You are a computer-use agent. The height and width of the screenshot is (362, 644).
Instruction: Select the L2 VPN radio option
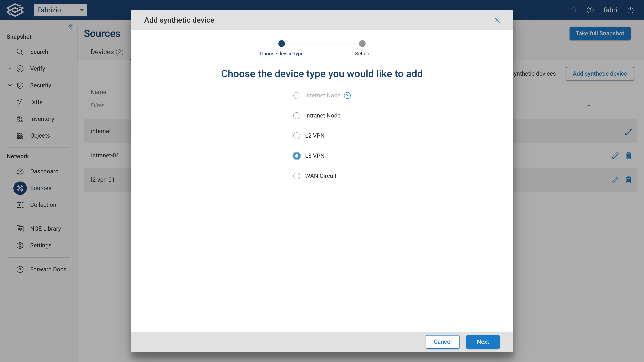pyautogui.click(x=297, y=136)
